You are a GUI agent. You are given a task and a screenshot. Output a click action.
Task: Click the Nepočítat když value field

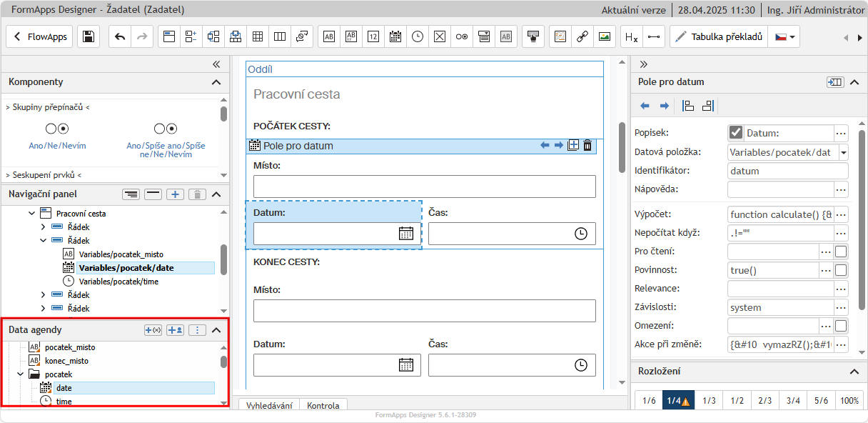780,233
